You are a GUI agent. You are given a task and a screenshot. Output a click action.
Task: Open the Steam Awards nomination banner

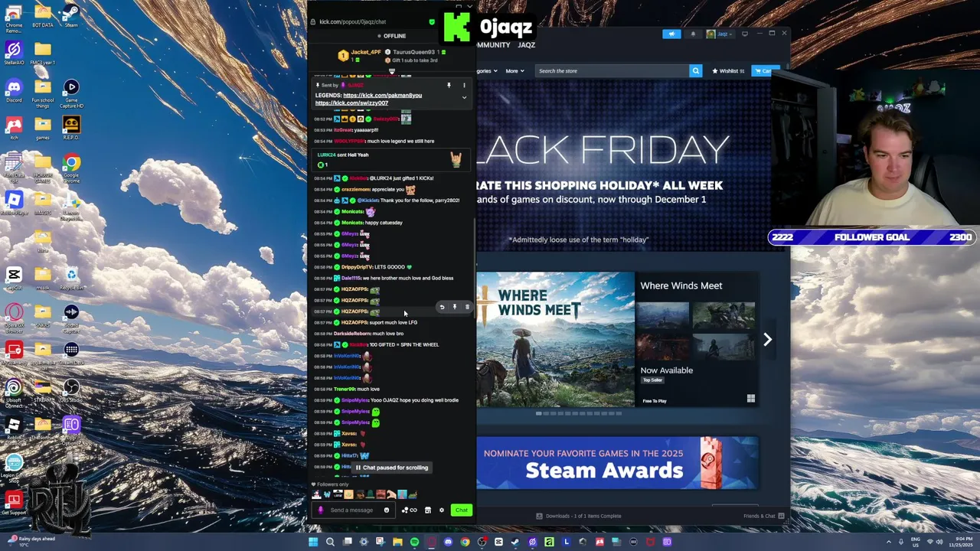click(x=617, y=463)
